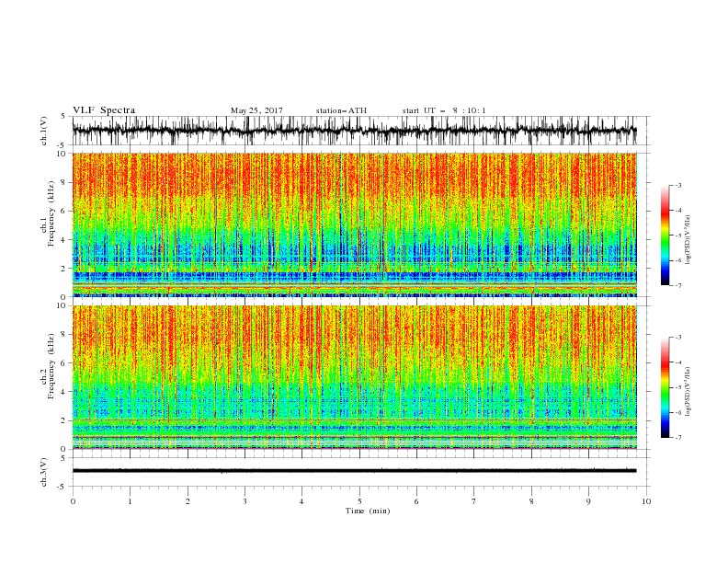Image resolution: width=728 pixels, height=563 pixels.
Task: Click the "-5" tick on lower color bar
Action: pyautogui.click(x=677, y=387)
